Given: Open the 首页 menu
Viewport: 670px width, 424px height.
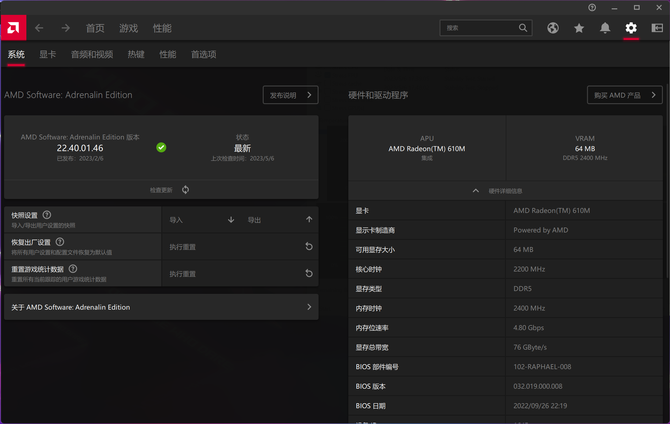Looking at the screenshot, I should point(95,28).
